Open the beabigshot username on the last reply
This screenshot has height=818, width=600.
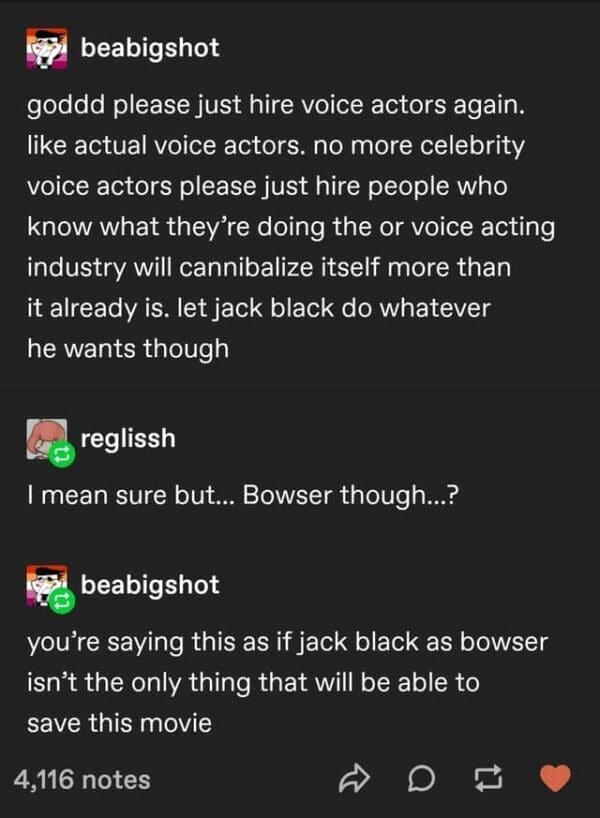tap(150, 585)
